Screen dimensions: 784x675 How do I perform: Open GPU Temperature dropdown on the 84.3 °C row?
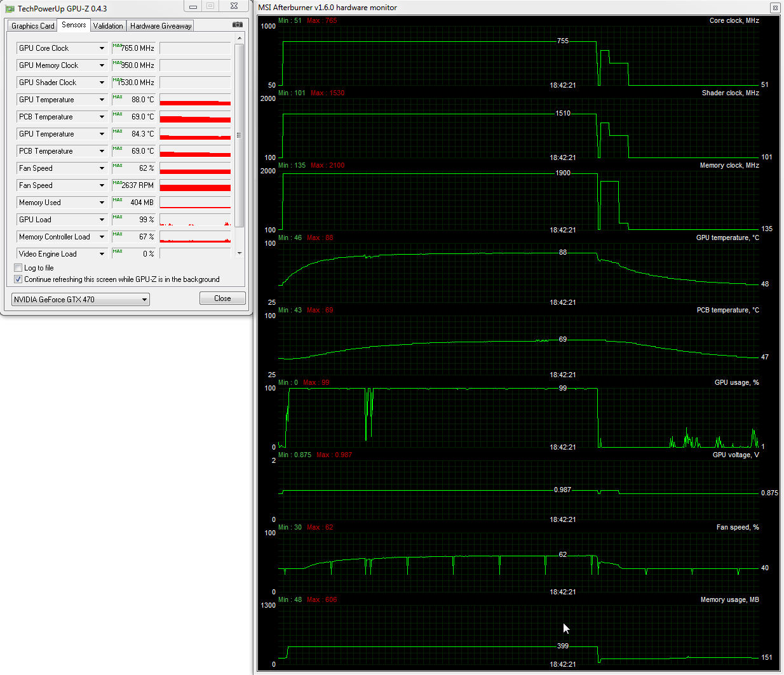click(x=102, y=134)
